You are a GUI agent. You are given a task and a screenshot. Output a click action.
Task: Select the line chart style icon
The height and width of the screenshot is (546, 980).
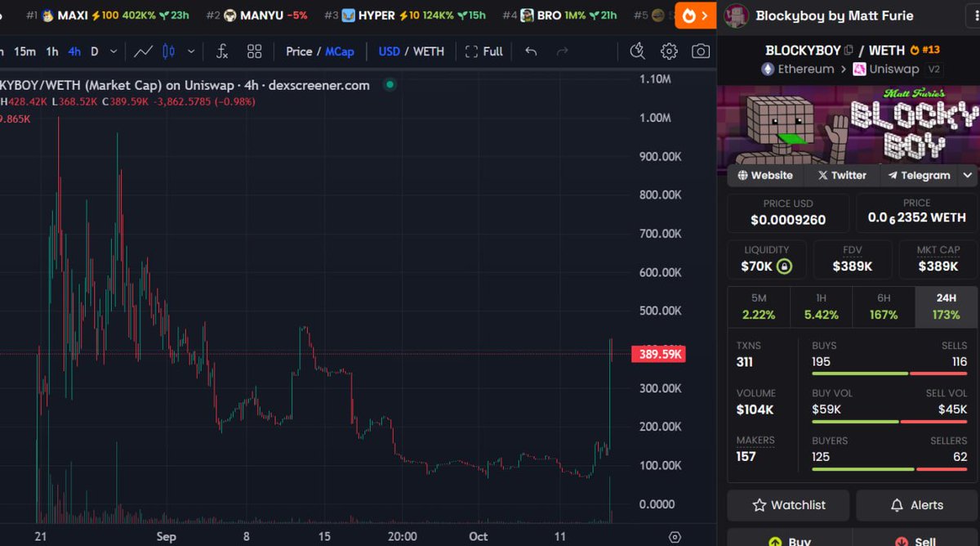(143, 51)
